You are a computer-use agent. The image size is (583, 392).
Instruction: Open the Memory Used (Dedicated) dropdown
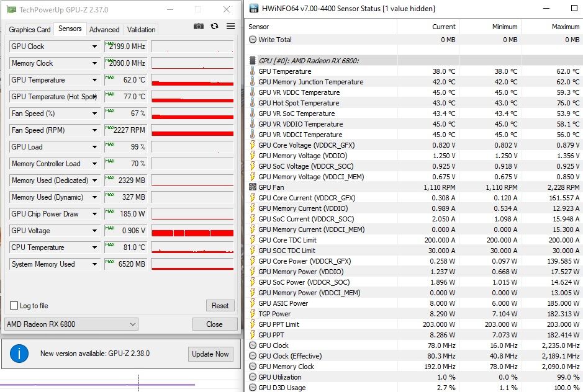click(x=94, y=180)
